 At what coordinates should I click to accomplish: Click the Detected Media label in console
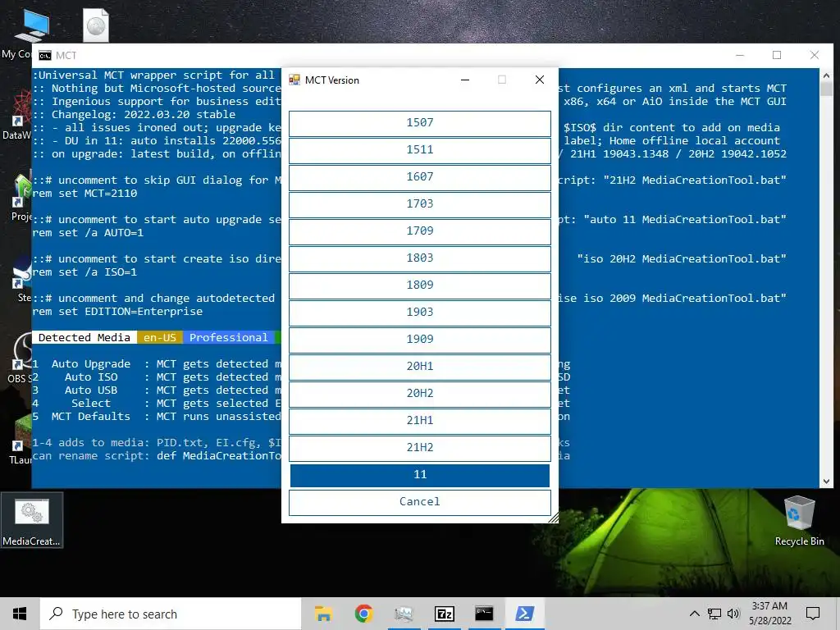[84, 337]
